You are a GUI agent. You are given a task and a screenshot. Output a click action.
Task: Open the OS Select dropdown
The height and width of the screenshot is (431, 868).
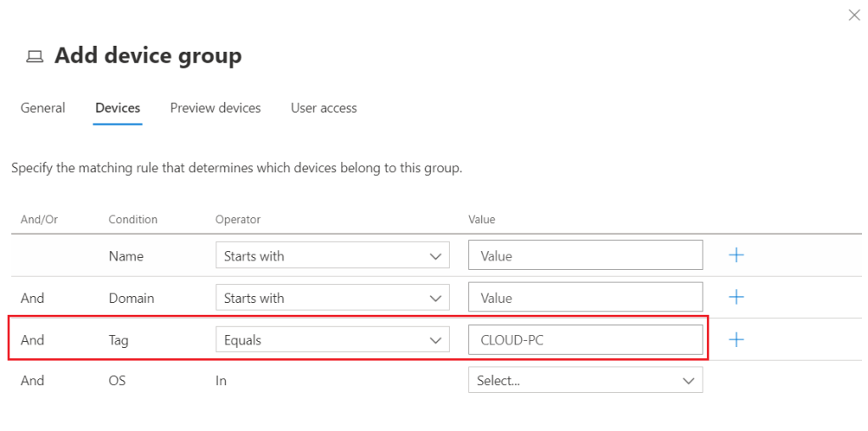coord(585,381)
